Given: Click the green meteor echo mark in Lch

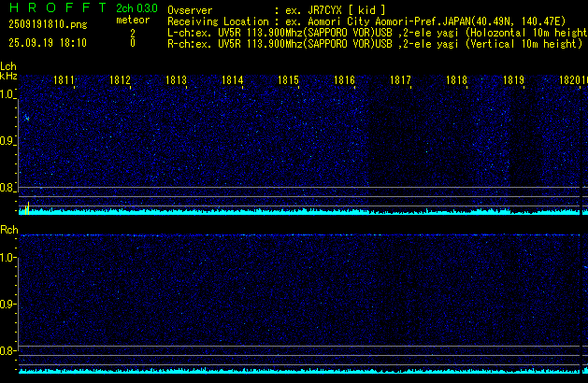Looking at the screenshot, I should pos(28,119).
